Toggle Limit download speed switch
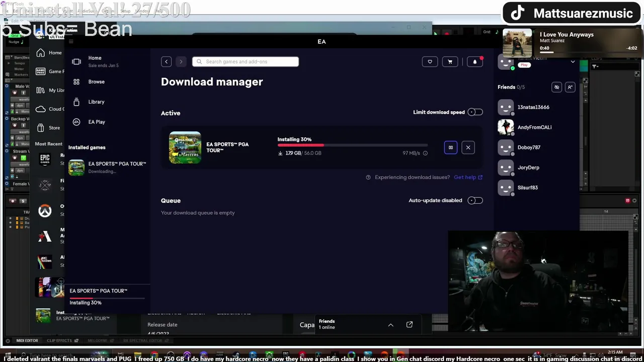644x362 pixels. 475,112
